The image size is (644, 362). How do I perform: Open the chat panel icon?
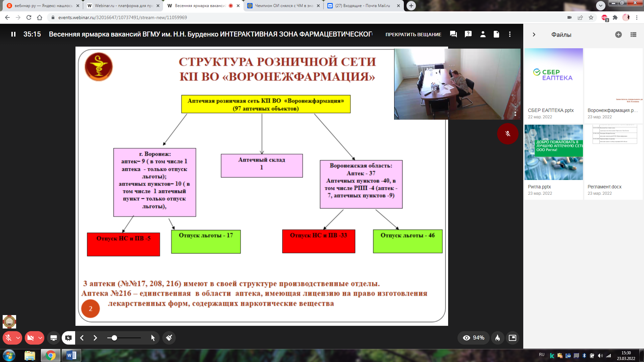tap(453, 34)
